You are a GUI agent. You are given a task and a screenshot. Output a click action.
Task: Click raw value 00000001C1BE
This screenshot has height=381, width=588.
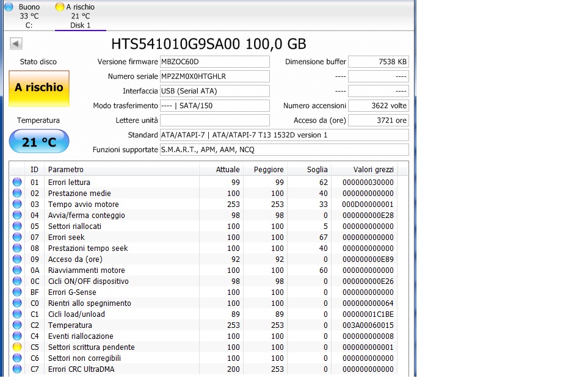coord(368,314)
